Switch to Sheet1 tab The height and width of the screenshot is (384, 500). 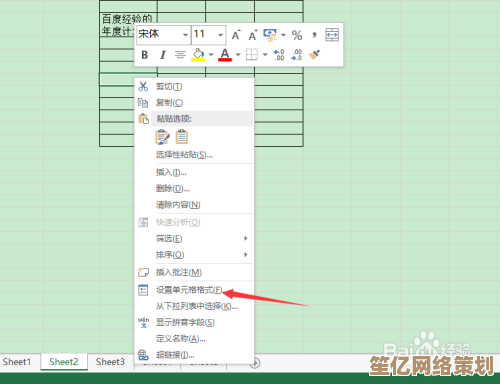(x=17, y=362)
